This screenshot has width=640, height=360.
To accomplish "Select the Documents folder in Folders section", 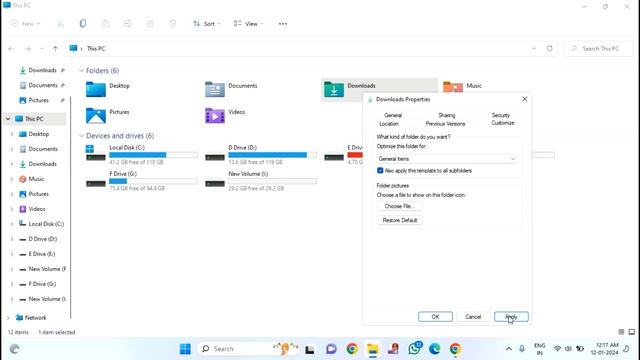I will click(231, 89).
